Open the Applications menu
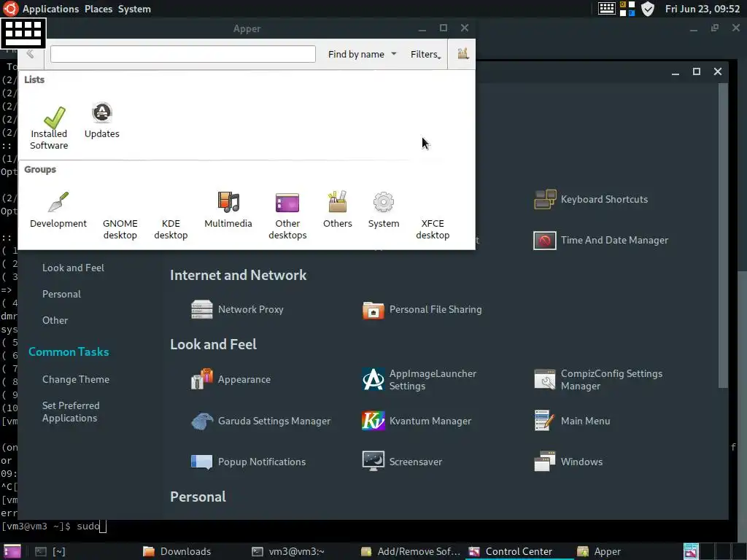Image resolution: width=747 pixels, height=560 pixels. 50,9
